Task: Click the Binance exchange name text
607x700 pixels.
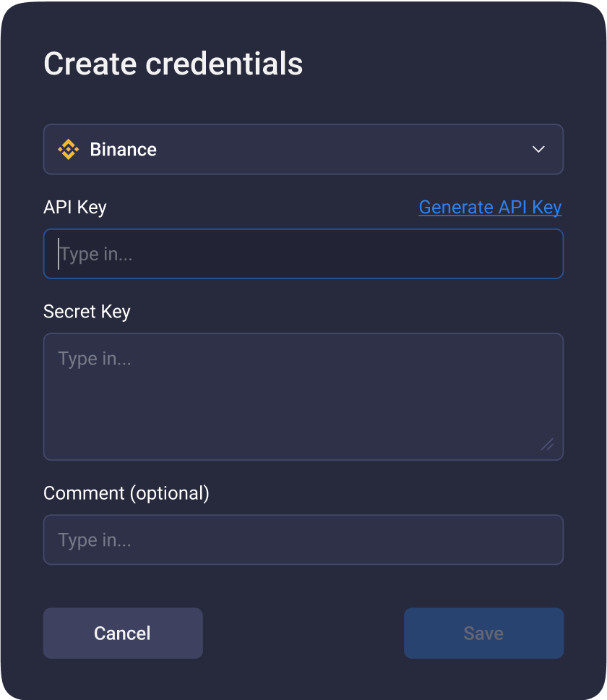Action: coord(123,150)
